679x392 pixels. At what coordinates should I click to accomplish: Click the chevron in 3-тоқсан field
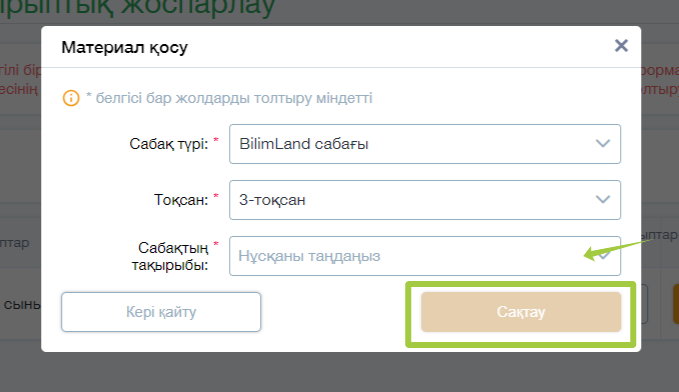603,199
